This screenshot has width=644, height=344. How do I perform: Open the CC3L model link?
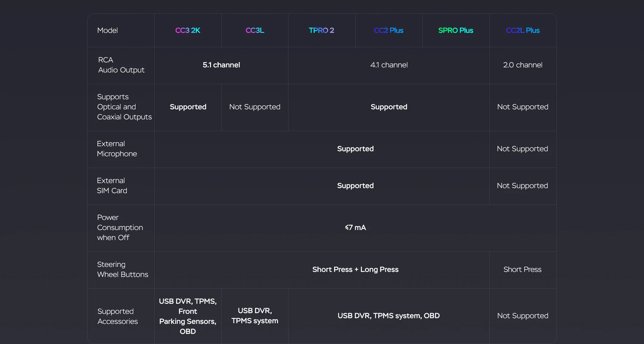255,30
